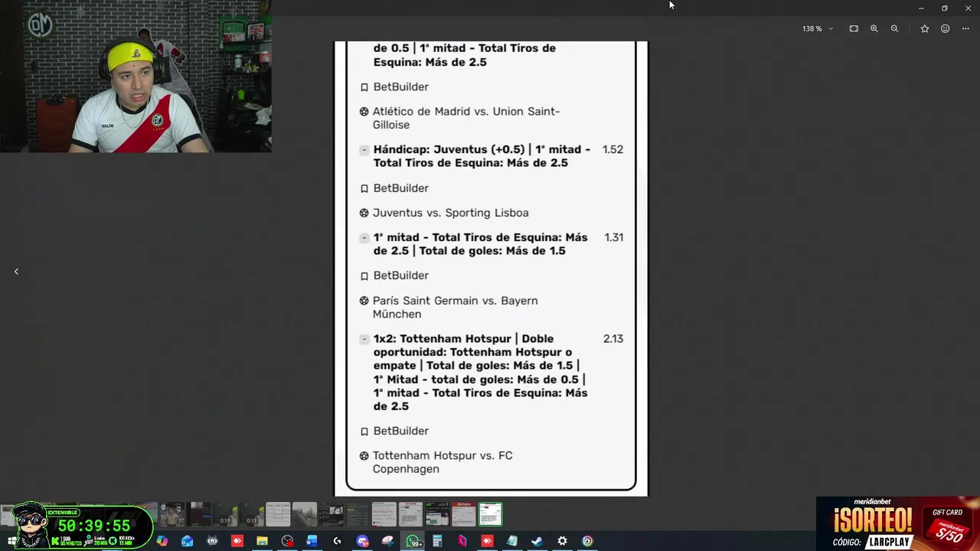Click 'Hándicap: Juventus (+0.5)' bet text
Screen dimensions: 980x551
point(448,149)
